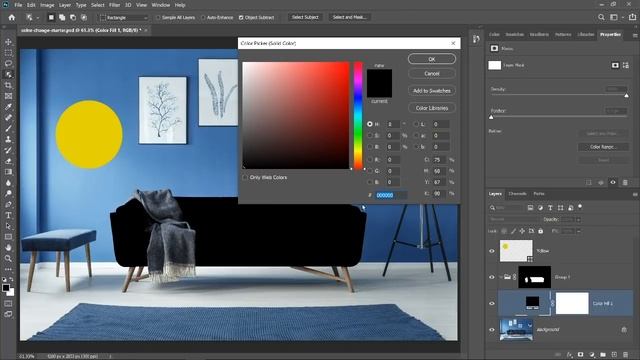Screen dimensions: 640x360
Task: Select the Crop tool
Action: (x=8, y=85)
